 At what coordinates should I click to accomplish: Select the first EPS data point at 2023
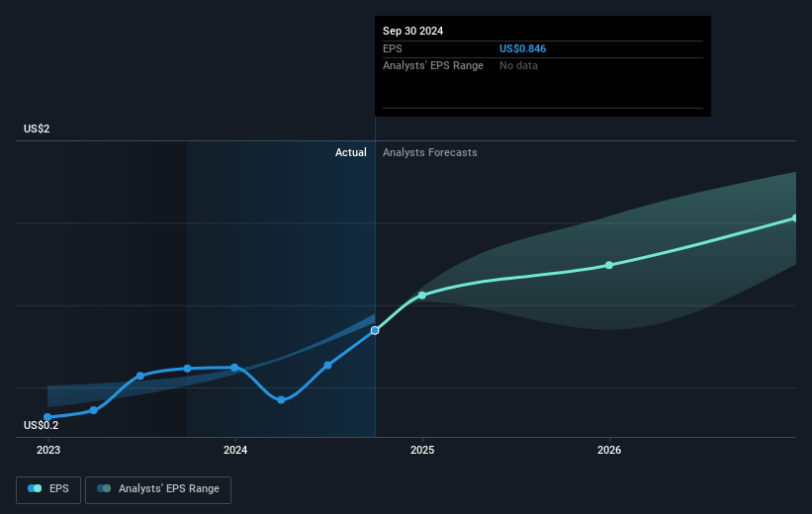click(47, 417)
